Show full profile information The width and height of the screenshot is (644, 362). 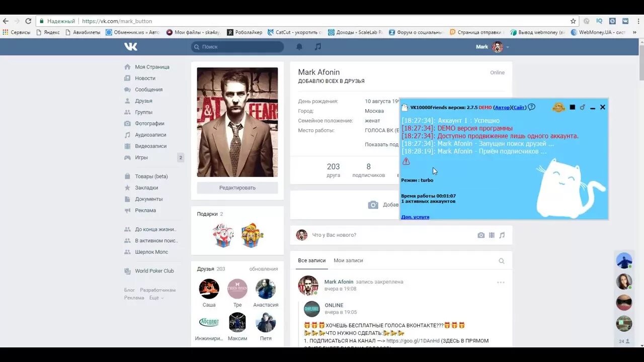382,144
